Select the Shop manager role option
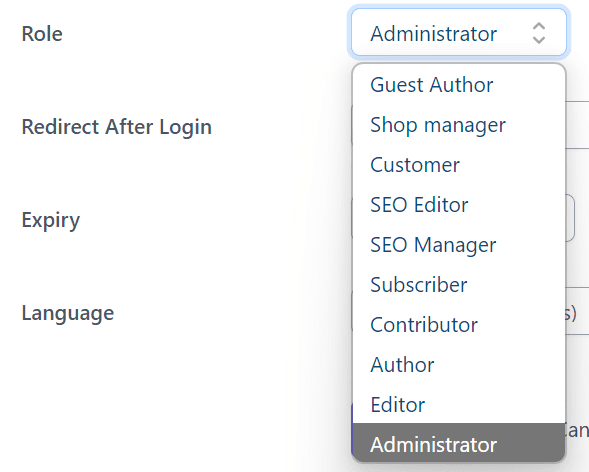 pyautogui.click(x=459, y=125)
